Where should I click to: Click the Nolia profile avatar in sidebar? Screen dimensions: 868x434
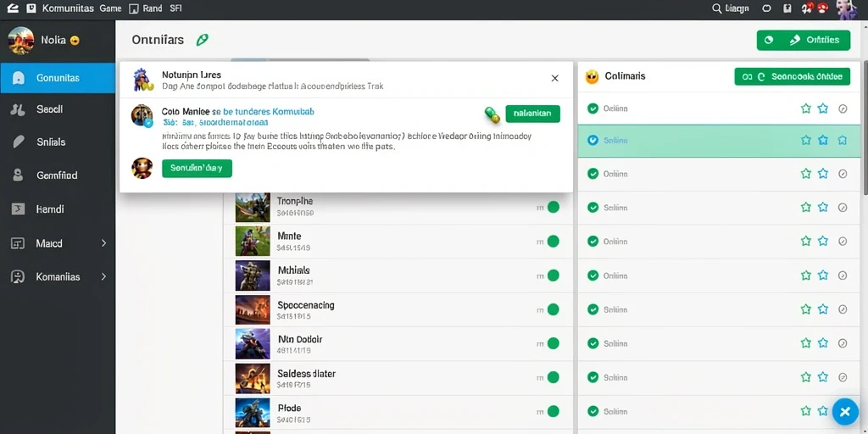pyautogui.click(x=21, y=41)
